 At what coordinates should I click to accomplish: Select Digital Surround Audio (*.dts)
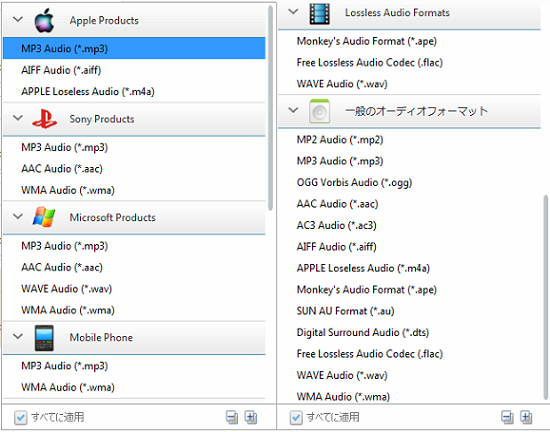409,332
